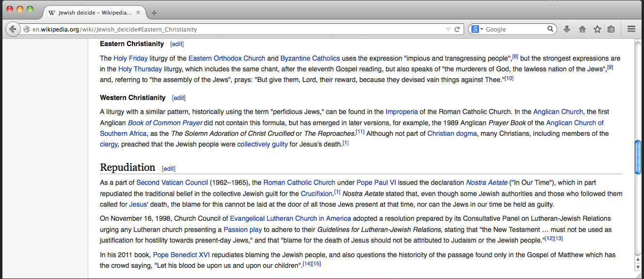Edit the Western Christianity section
Screen dimensions: 644x279
178,98
